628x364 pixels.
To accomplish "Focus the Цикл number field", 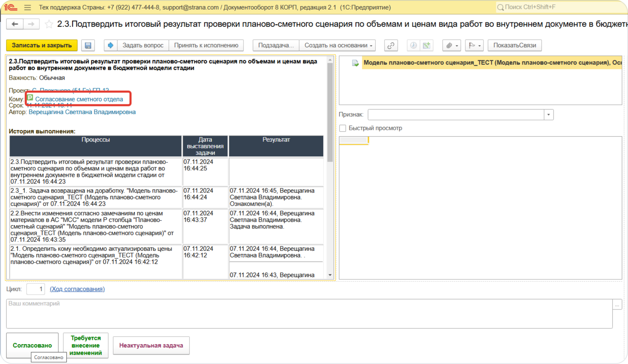I will click(x=36, y=289).
